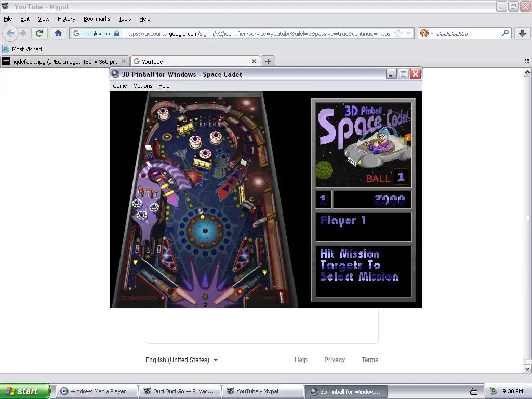Click the browser Forward arrow
The width and height of the screenshot is (532, 399).
23,33
